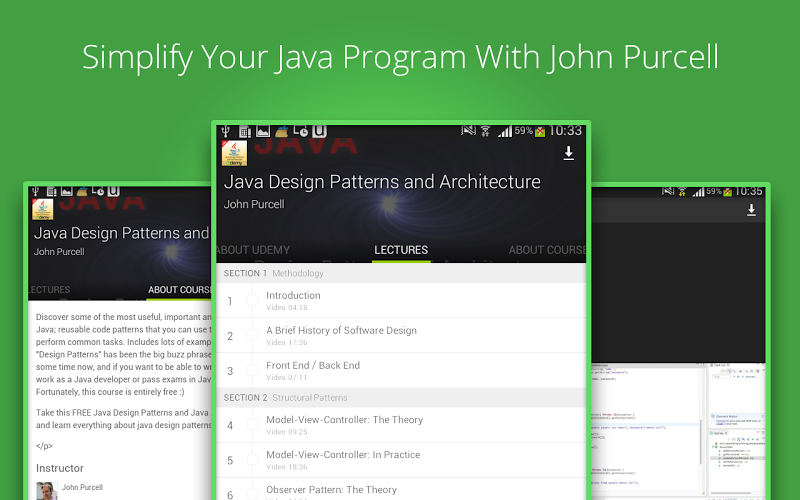Tap the signal strength icon in center phone

point(505,132)
